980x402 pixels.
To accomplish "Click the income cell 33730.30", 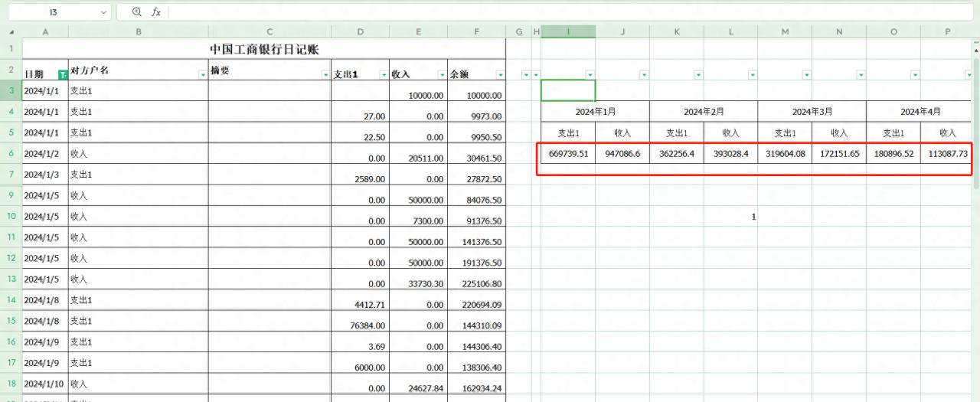I will (418, 279).
